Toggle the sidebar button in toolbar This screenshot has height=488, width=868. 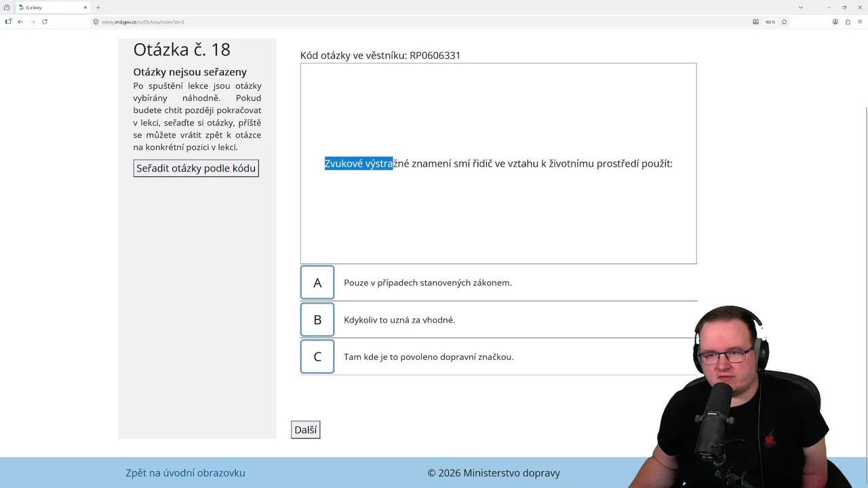click(8, 22)
